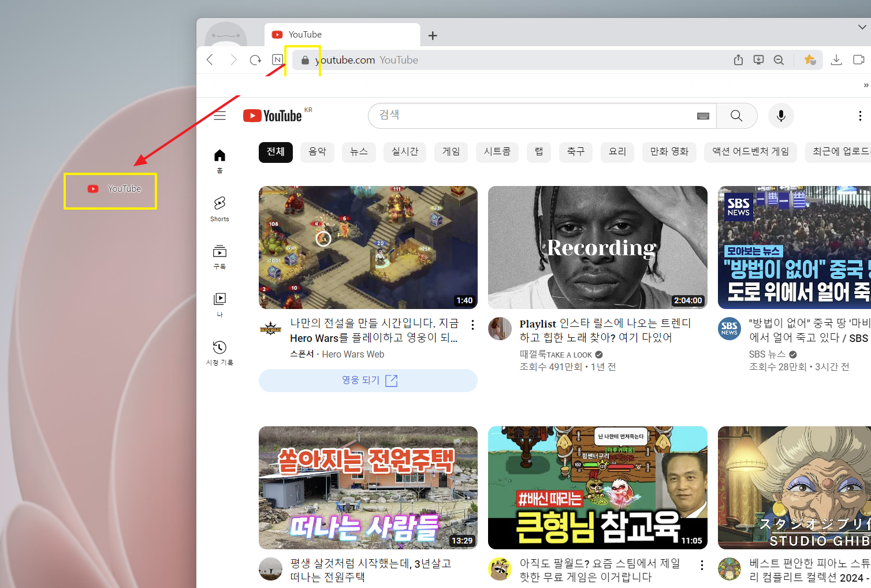Open the browser downloads icon
The width and height of the screenshot is (871, 588).
point(836,59)
